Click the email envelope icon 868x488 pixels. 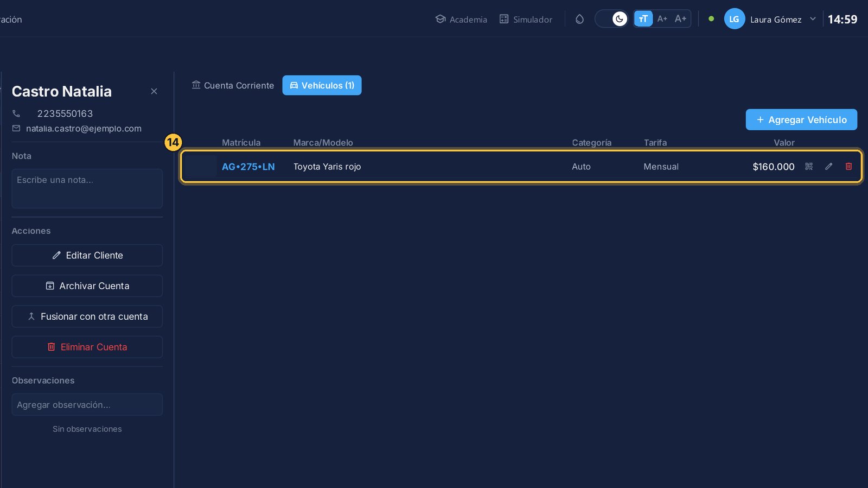coord(16,129)
